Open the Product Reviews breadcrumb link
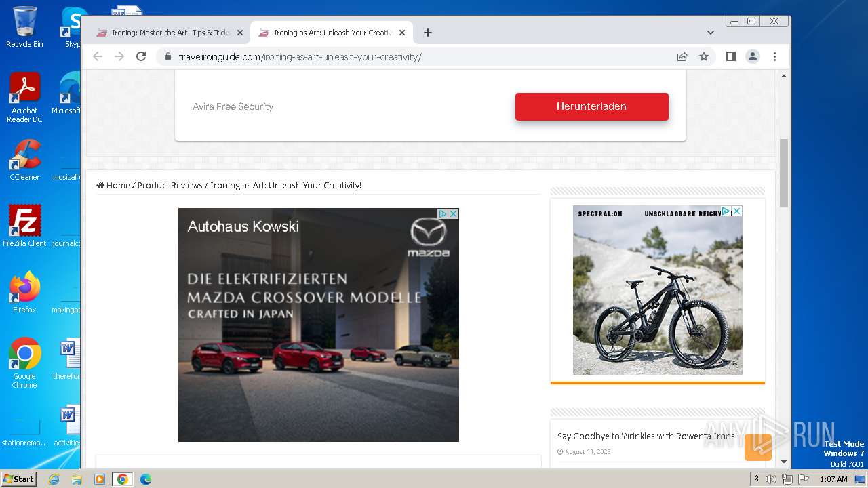The width and height of the screenshot is (868, 488). pos(170,185)
